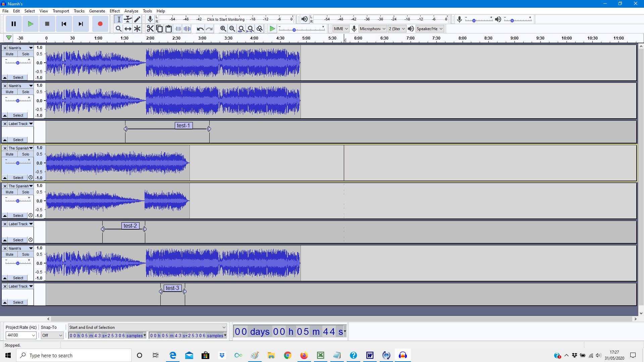Toggle sync-lock clock on test-2 label track

31,240
